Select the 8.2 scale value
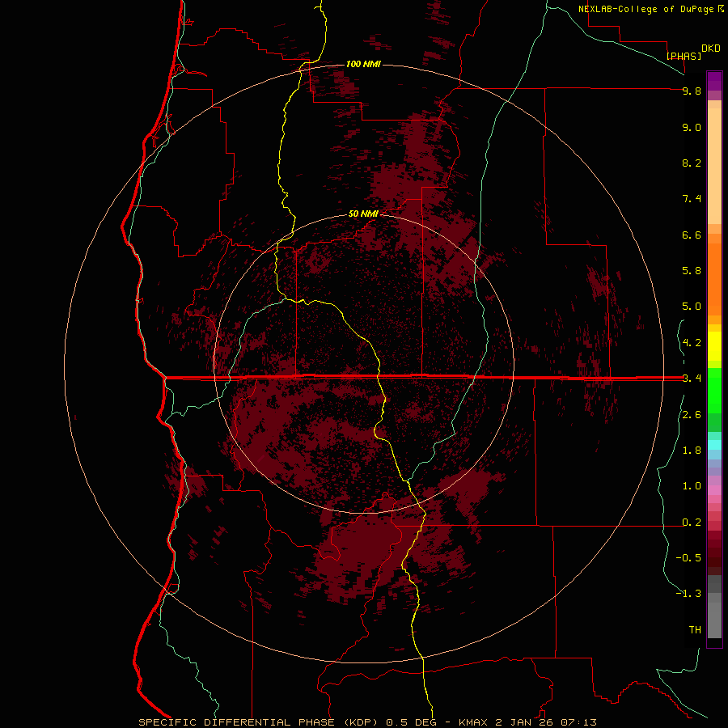The image size is (728, 728). [692, 163]
